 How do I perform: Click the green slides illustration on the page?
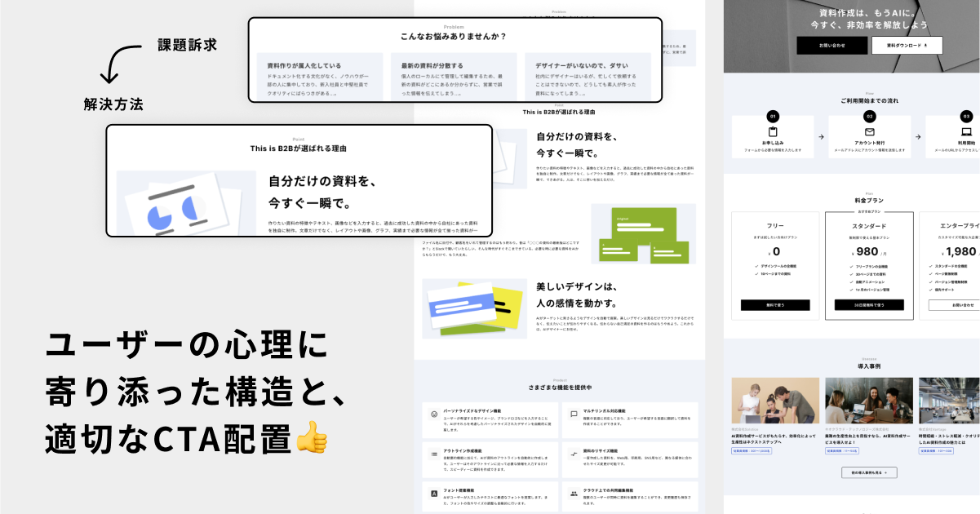click(x=643, y=233)
